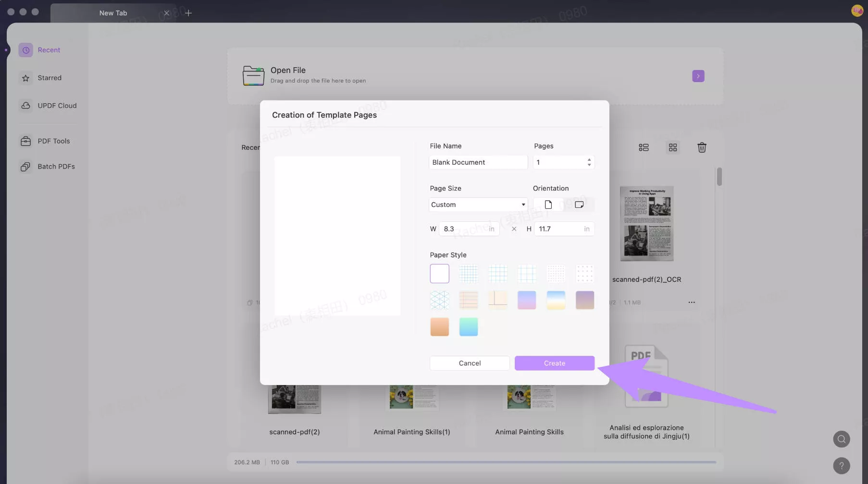
Task: Choose the dense fine-grid paper style
Action: pyautogui.click(x=468, y=274)
